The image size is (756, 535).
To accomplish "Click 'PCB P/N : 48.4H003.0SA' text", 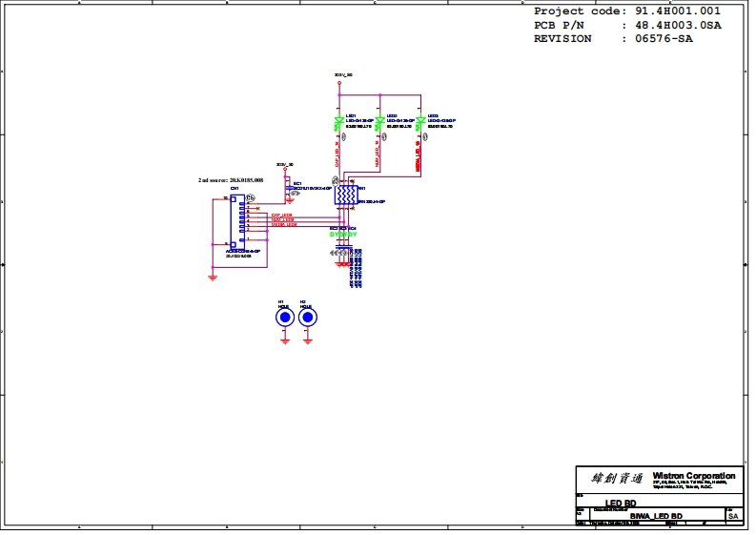I will [627, 25].
